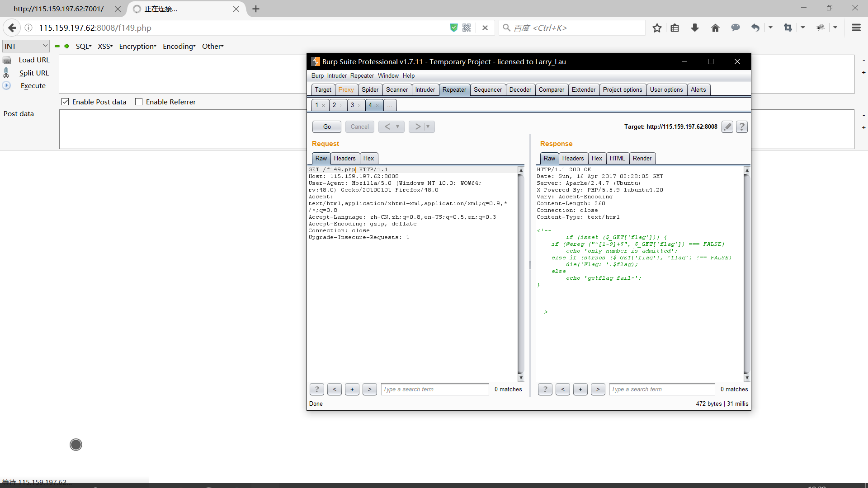Click the Repeater help question mark icon
The image size is (868, 488).
(741, 127)
